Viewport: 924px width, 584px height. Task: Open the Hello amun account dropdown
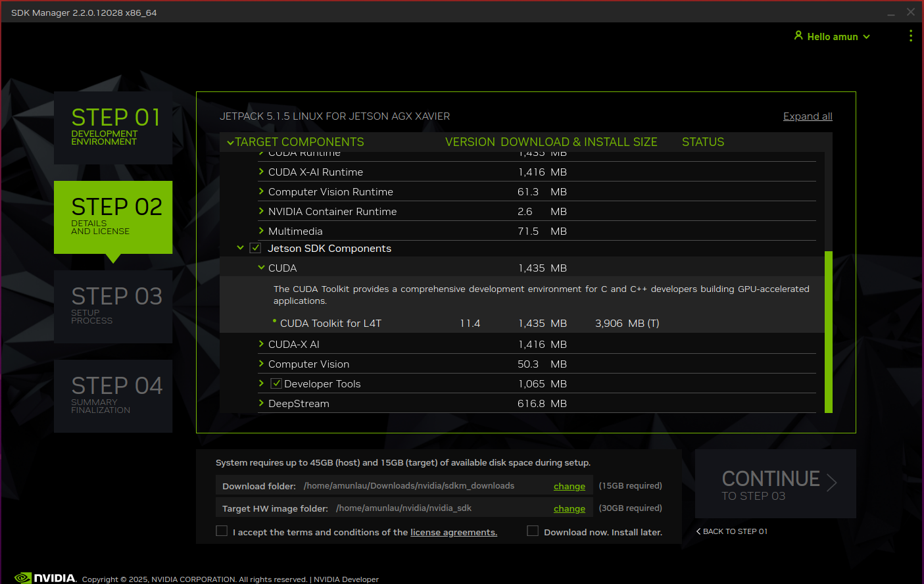point(832,37)
